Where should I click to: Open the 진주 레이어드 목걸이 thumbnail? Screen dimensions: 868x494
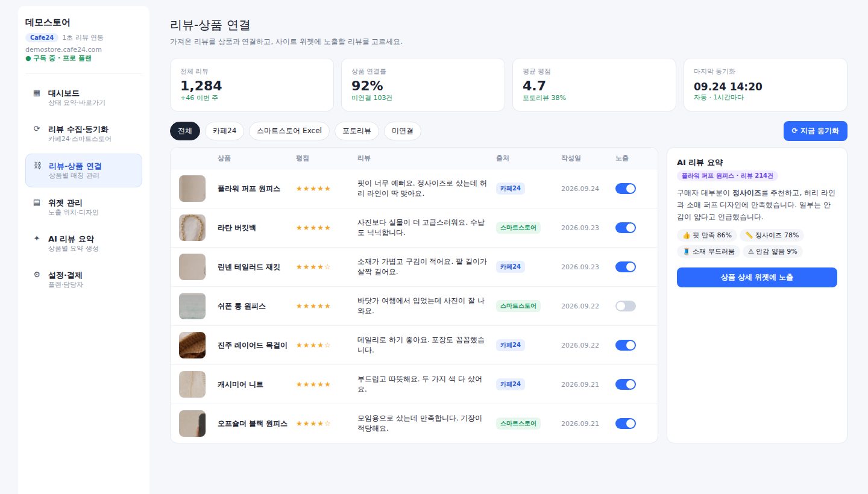192,345
